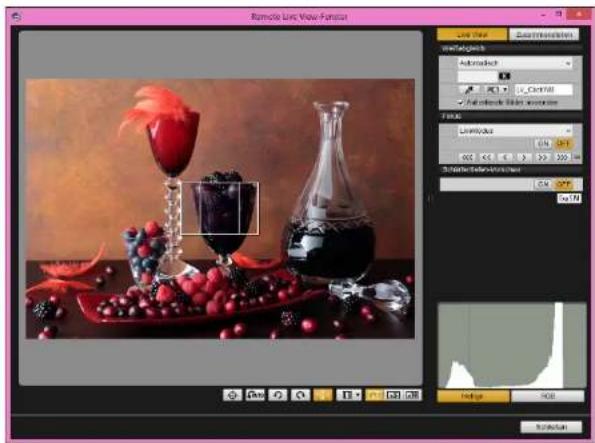The image size is (595, 443).
Task: Rotate the live view image left
Action: [278, 395]
